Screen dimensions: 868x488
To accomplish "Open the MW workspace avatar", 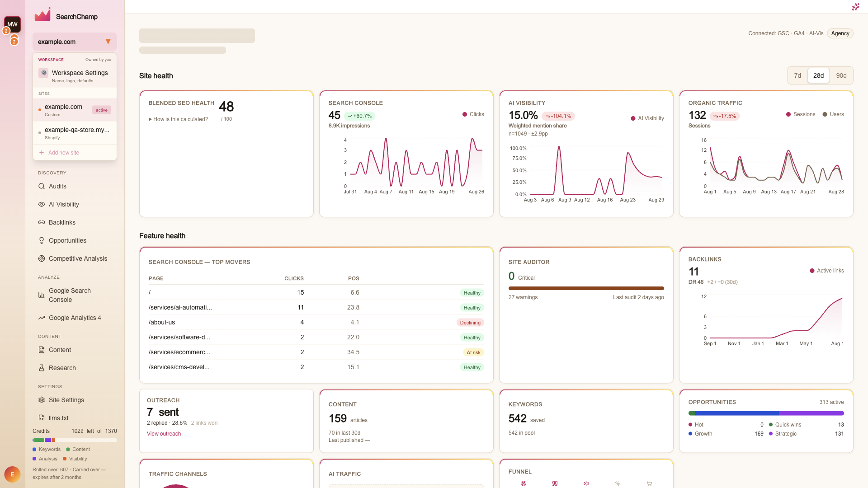I will 12,24.
